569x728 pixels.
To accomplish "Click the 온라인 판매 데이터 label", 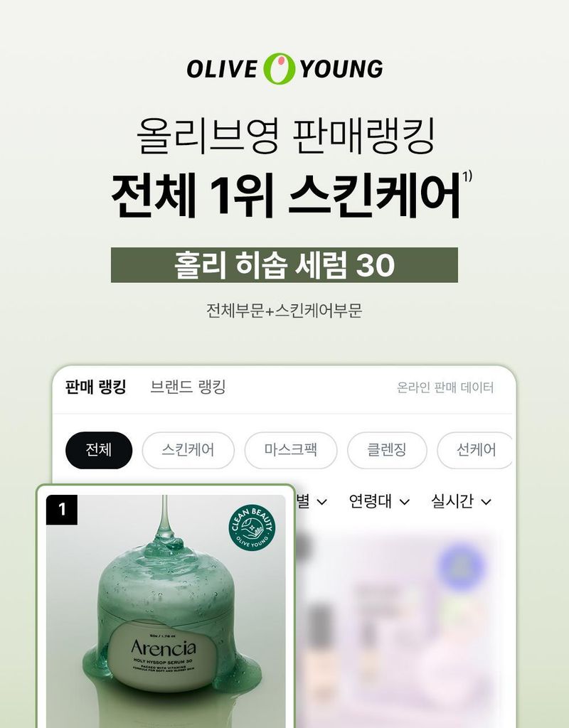I will tap(445, 387).
